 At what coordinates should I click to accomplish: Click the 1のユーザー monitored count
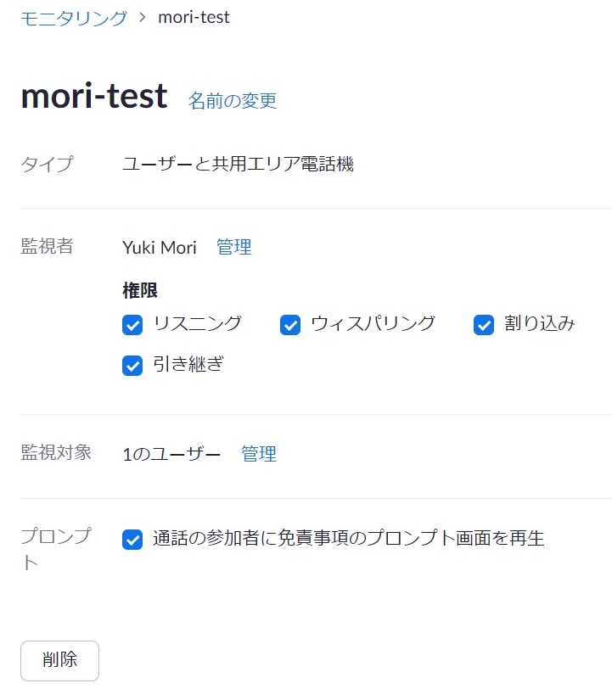171,454
